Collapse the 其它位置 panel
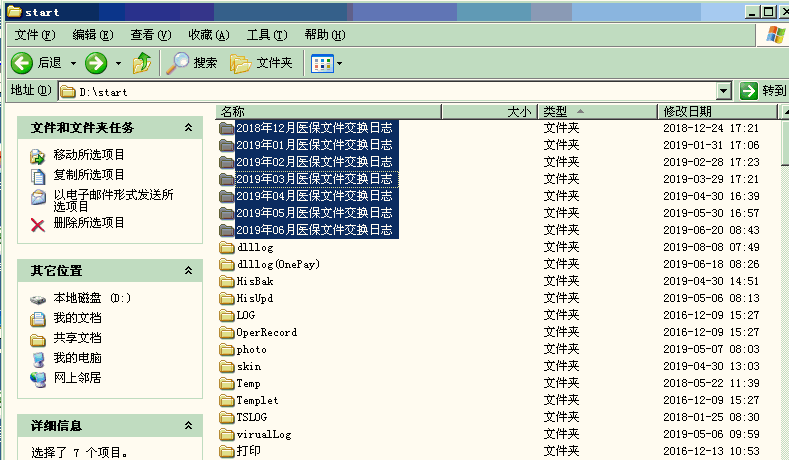 (x=188, y=270)
